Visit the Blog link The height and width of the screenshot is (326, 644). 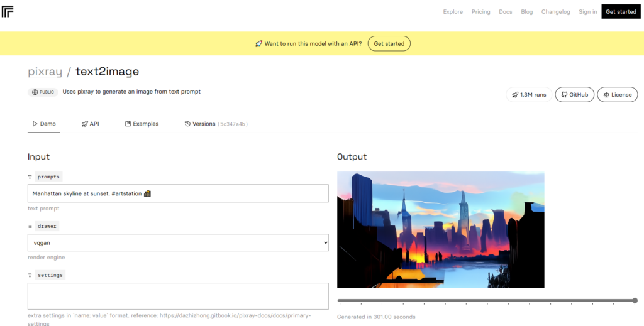(x=526, y=12)
